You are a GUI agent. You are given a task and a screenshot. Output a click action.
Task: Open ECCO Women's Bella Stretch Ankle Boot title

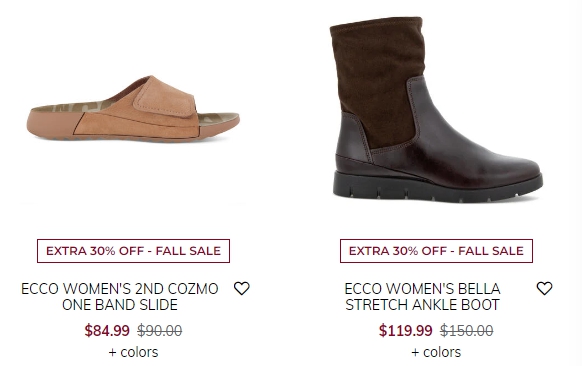422,297
